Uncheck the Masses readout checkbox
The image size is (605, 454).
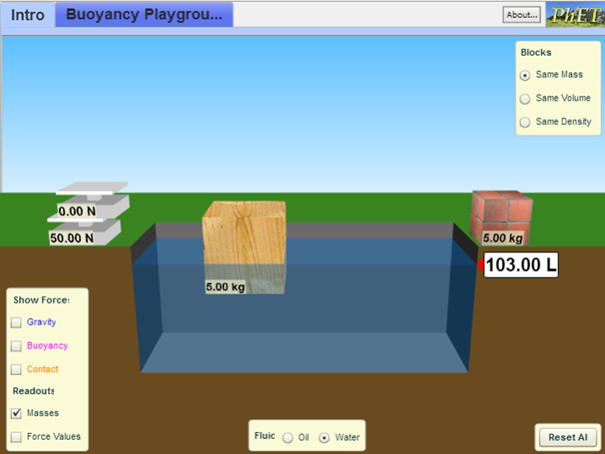click(16, 413)
